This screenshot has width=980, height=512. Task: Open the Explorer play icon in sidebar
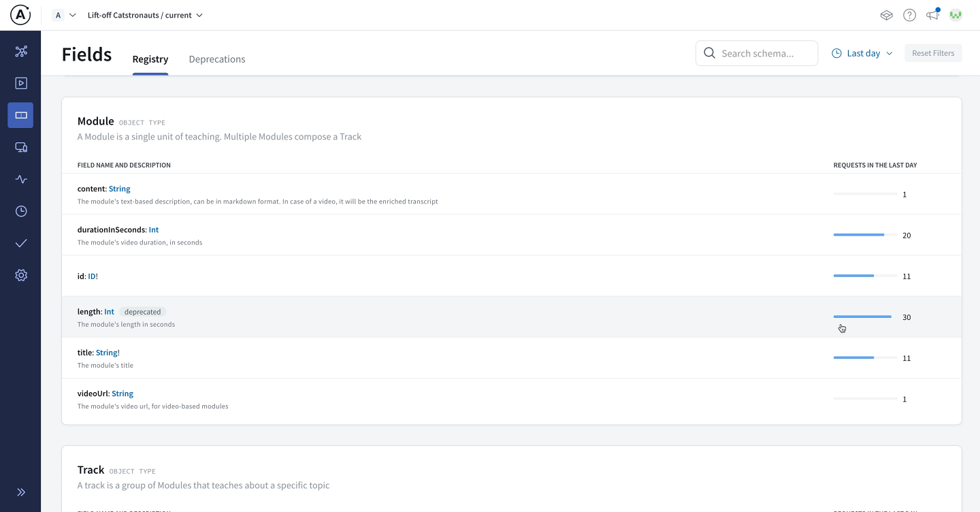coord(21,83)
